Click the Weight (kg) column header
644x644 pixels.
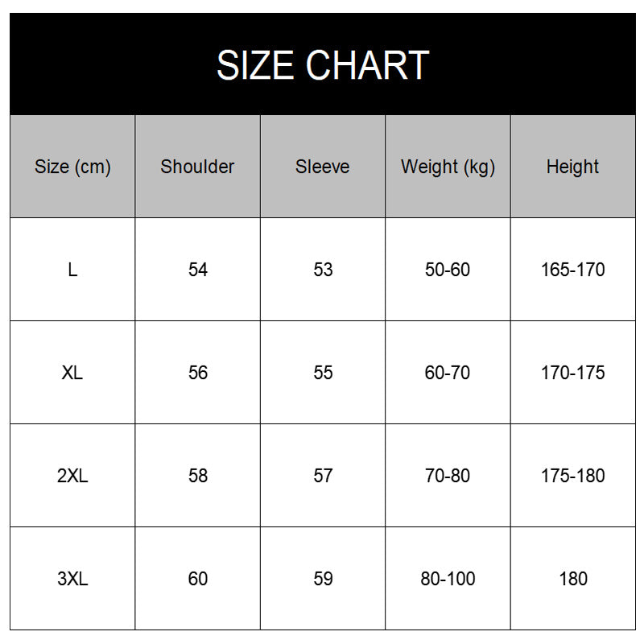(448, 167)
